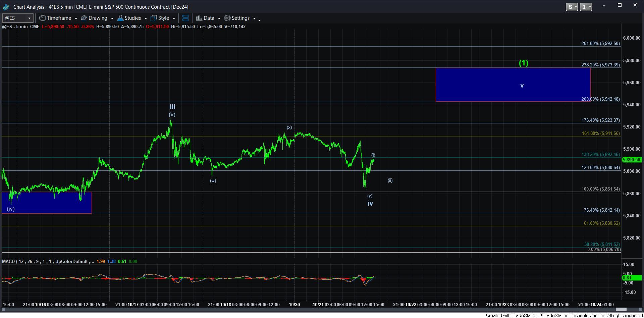This screenshot has height=318, width=644.
Task: Expand the arrow beside Studies
Action: 146,18
